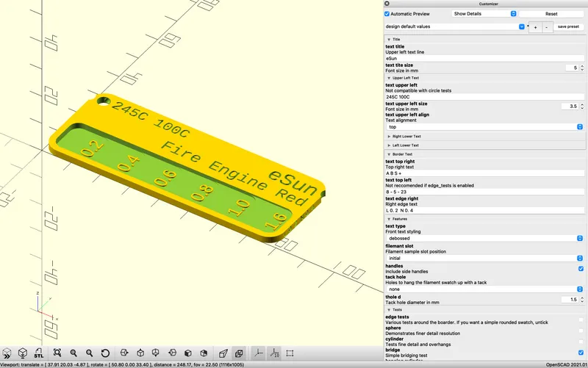Screen dimensions: 588x368
Task: Toggle the Show Edges square icon
Action: point(290,353)
